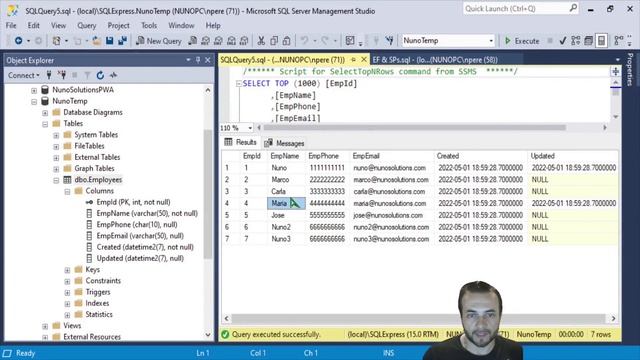The width and height of the screenshot is (640, 360).
Task: Open the Properties side tab
Action: click(x=630, y=69)
